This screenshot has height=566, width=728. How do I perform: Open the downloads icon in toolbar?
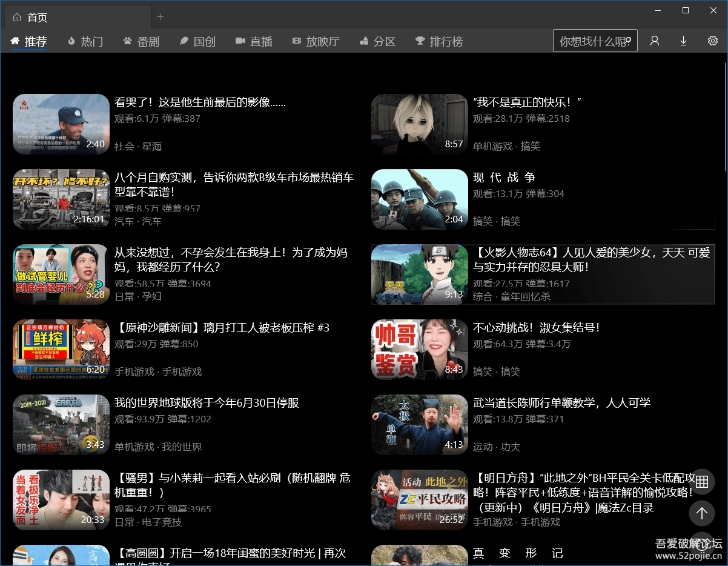click(683, 41)
